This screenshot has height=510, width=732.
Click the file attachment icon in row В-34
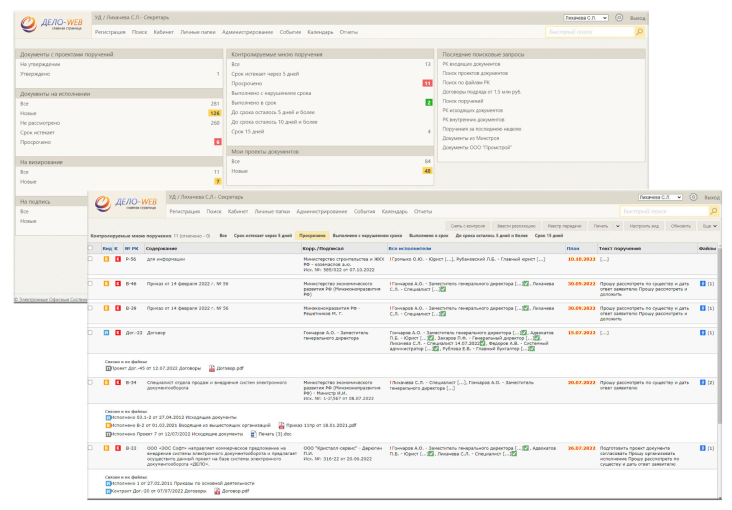[703, 382]
